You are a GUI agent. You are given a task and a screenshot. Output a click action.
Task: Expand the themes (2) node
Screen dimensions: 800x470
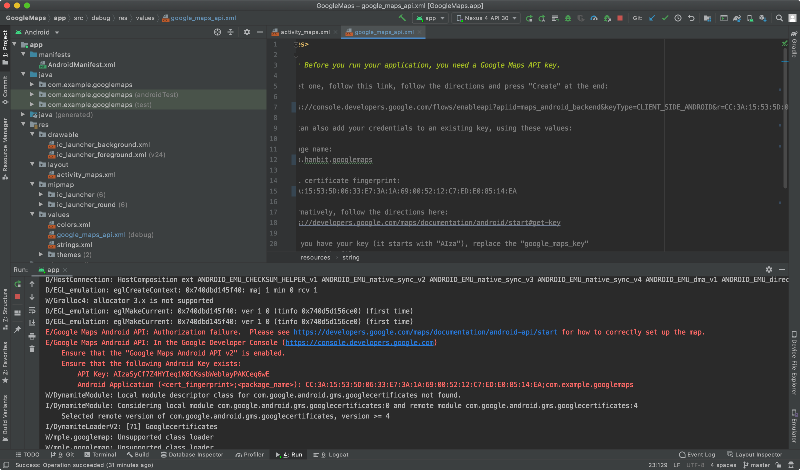[41, 254]
